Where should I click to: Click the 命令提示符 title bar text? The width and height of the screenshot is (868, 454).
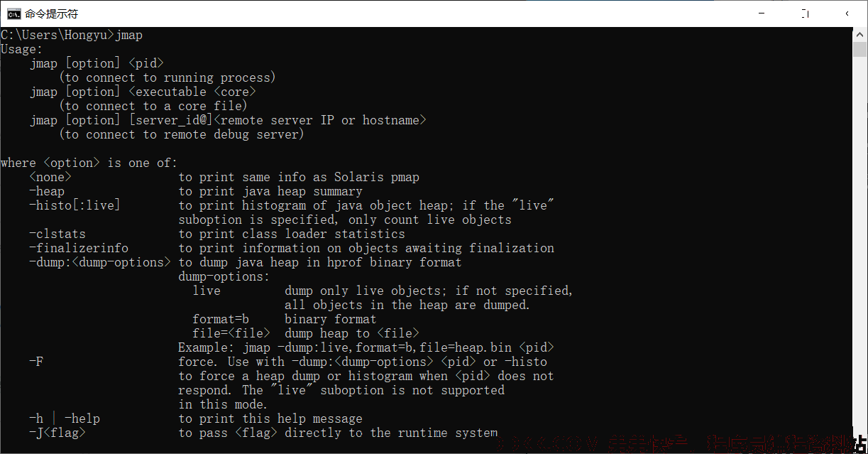(x=51, y=13)
